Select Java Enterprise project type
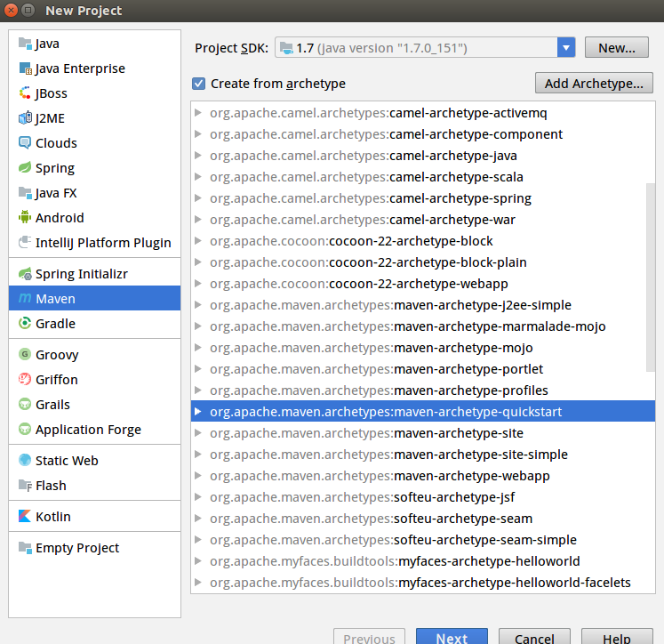The width and height of the screenshot is (664, 644). point(94,68)
